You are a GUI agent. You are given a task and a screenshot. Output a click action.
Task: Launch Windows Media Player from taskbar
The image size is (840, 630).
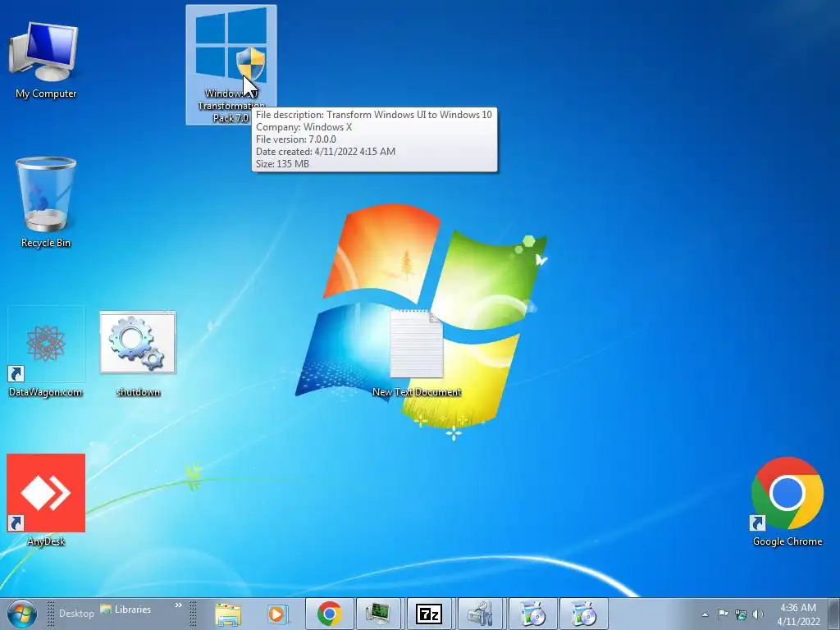[277, 614]
